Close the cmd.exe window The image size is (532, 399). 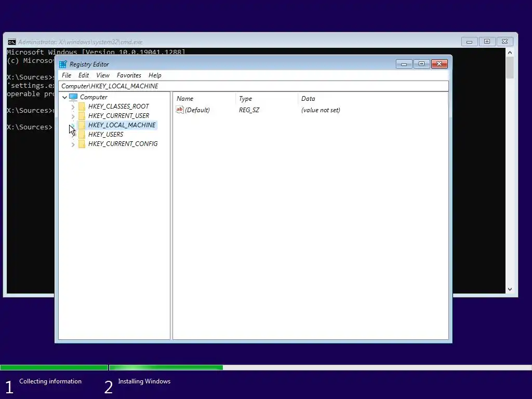(x=504, y=42)
